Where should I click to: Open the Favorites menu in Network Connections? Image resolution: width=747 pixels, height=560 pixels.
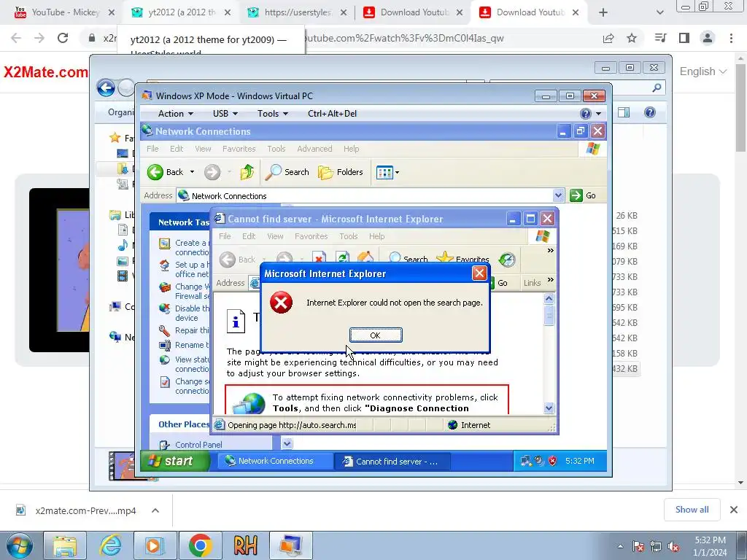point(239,149)
